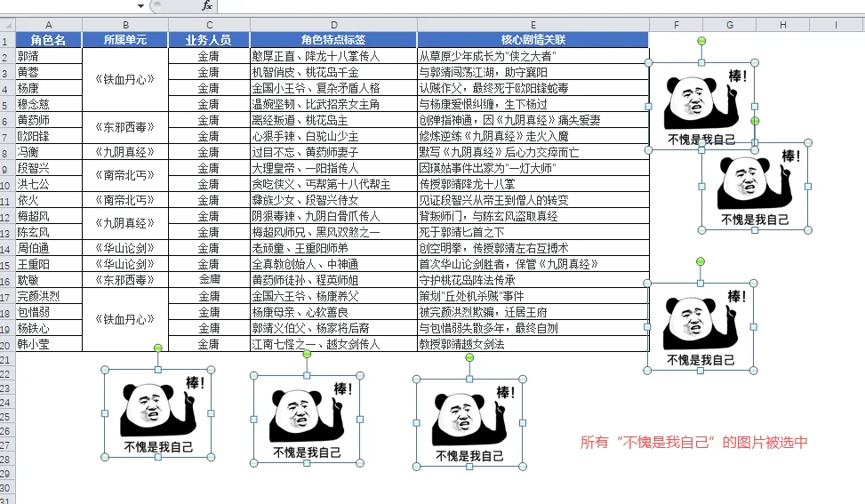This screenshot has width=865, height=504.
Task: Click the panda image below column D
Action: click(x=307, y=419)
